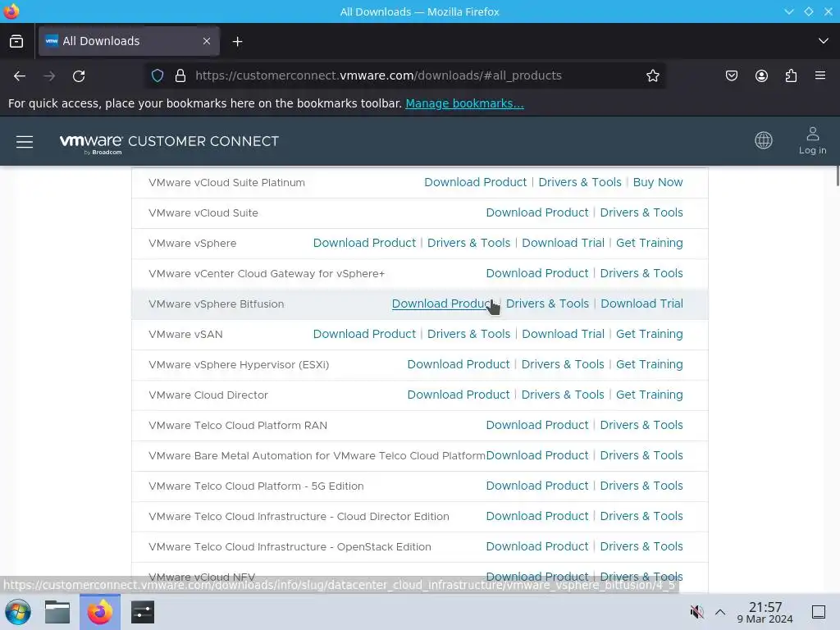Viewport: 840px width, 630px height.
Task: Open a new tab with plus icon
Action: click(x=237, y=41)
